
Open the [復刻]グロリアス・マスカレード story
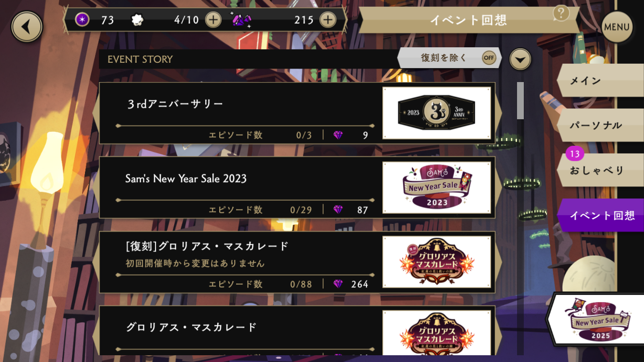tap(297, 262)
